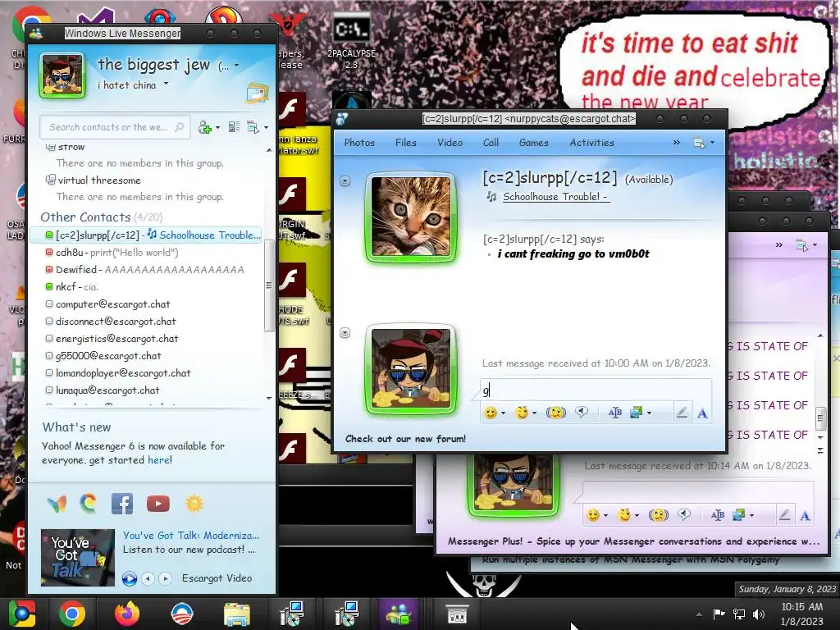
Task: Open the email inbox icon in Messenger
Action: (x=257, y=93)
